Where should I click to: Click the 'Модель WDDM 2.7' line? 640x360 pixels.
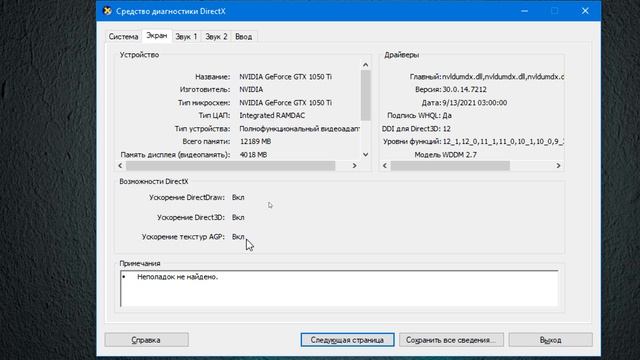click(445, 155)
